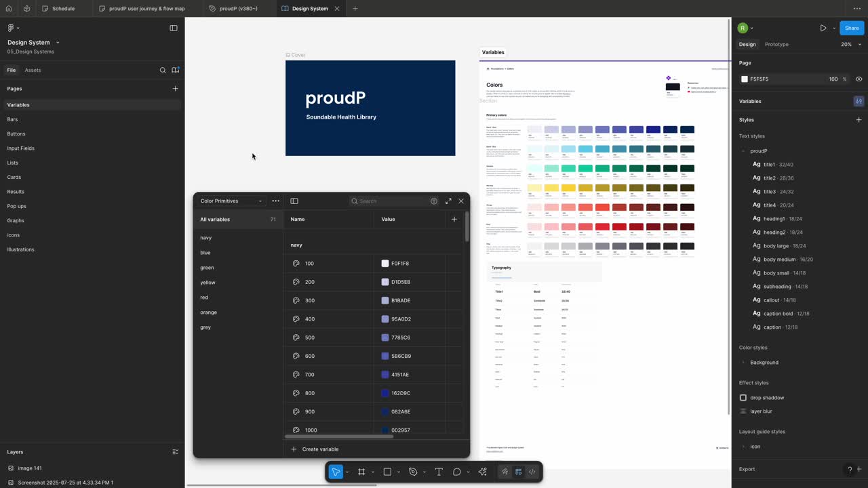Switch to the Schedule tab

[x=64, y=9]
